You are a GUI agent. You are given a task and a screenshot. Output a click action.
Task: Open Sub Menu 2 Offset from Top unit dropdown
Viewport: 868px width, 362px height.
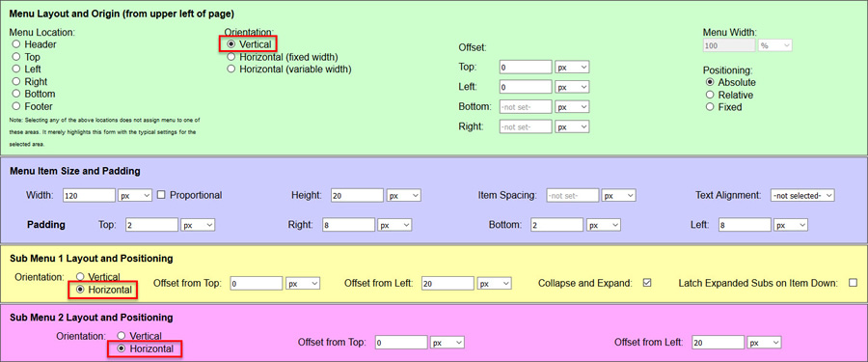pos(448,343)
